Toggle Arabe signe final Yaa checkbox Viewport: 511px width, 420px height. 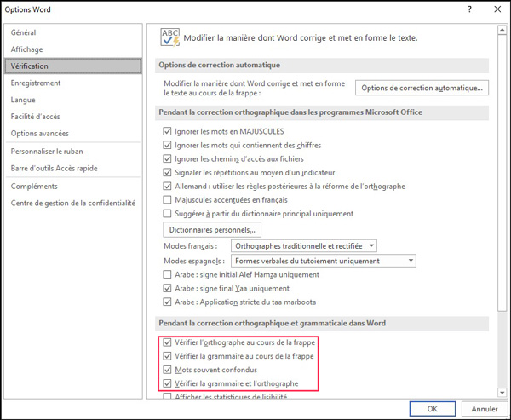(x=167, y=288)
